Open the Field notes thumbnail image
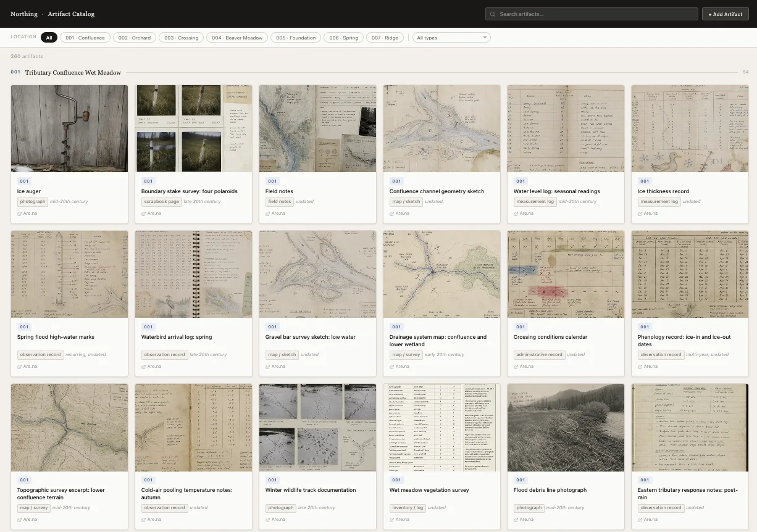The height and width of the screenshot is (532, 757). [x=317, y=128]
